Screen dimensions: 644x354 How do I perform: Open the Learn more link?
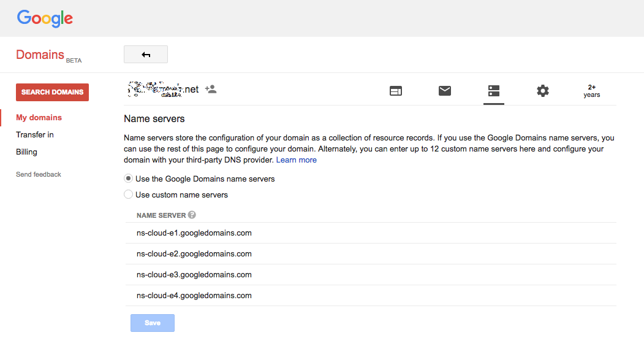point(296,160)
